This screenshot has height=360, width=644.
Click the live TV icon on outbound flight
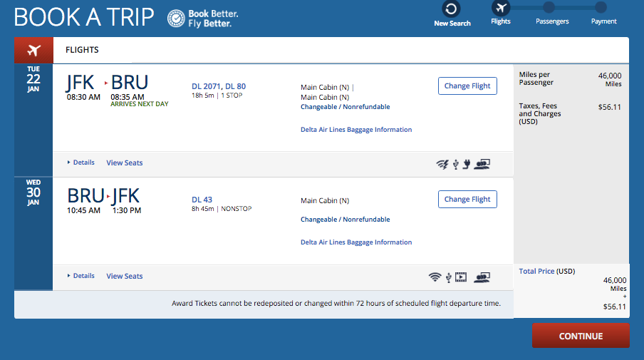(x=483, y=164)
